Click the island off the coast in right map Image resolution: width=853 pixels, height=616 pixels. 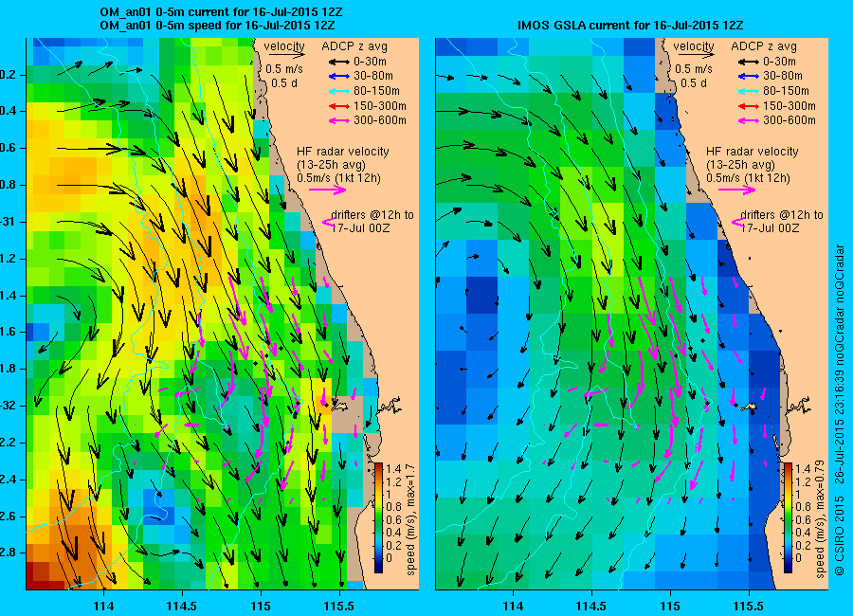(749, 406)
